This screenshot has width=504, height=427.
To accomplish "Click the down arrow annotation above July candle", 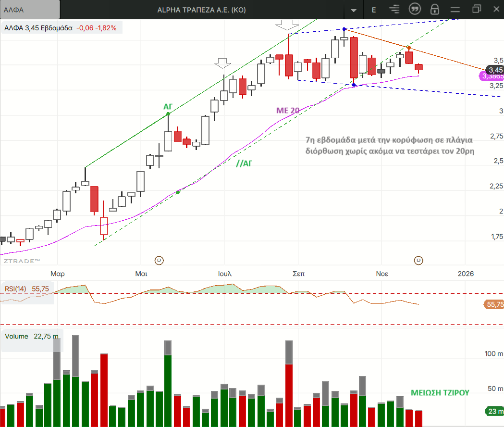I will [x=222, y=63].
